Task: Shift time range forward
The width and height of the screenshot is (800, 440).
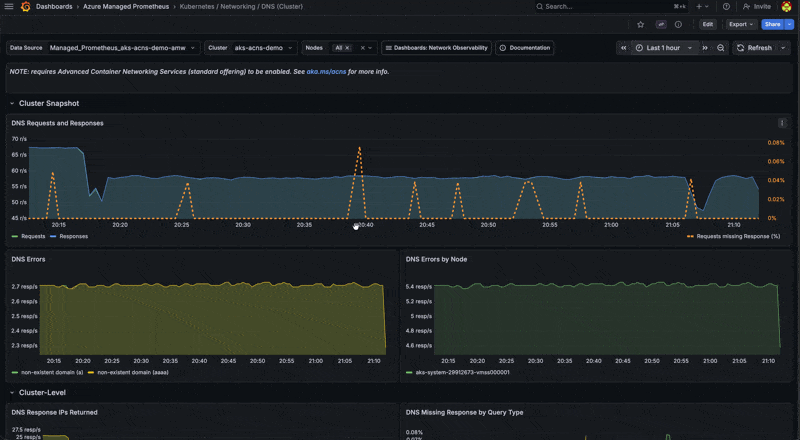Action: point(705,48)
